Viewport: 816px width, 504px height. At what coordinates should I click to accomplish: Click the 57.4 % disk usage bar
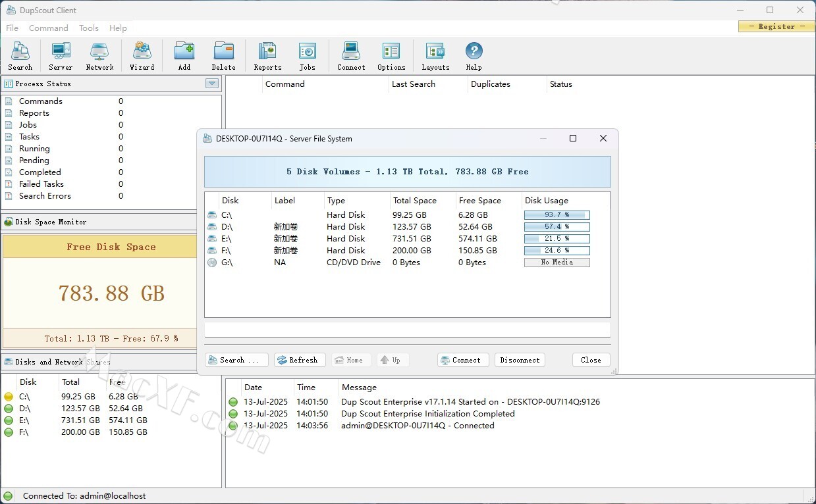(557, 227)
